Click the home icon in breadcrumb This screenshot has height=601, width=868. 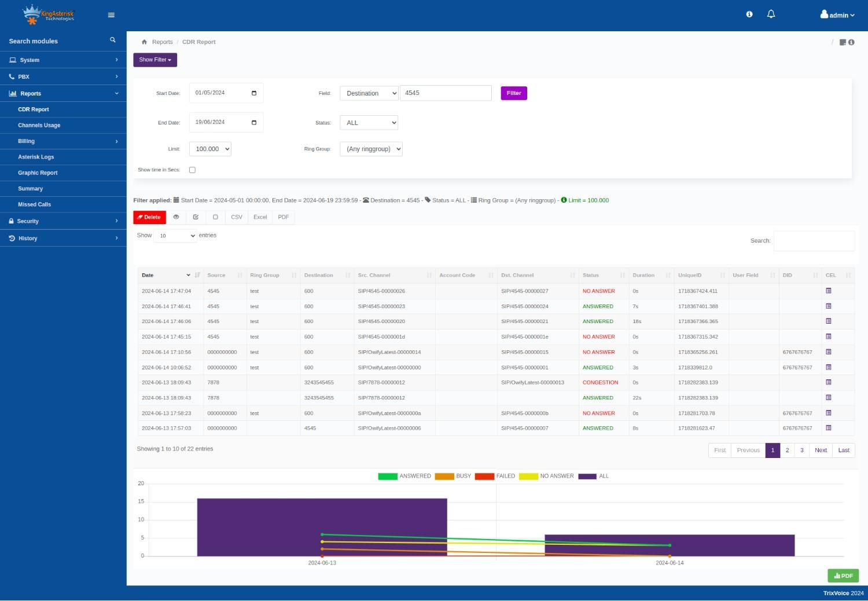pyautogui.click(x=144, y=42)
